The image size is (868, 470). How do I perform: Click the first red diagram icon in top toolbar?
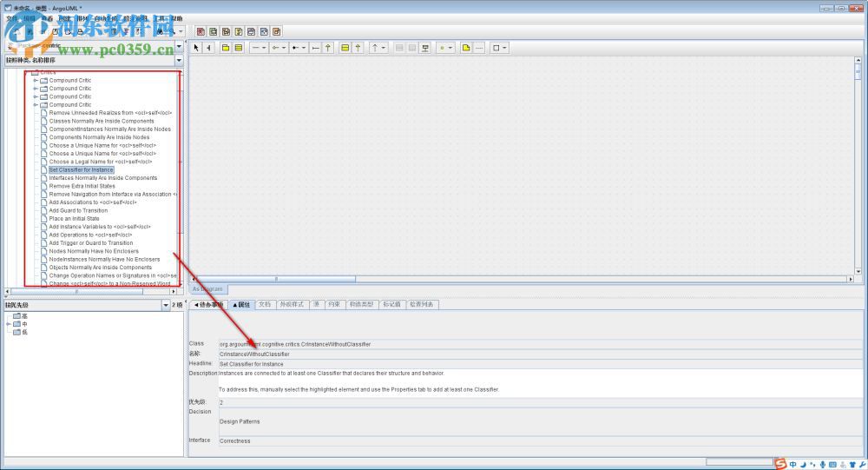pyautogui.click(x=201, y=31)
